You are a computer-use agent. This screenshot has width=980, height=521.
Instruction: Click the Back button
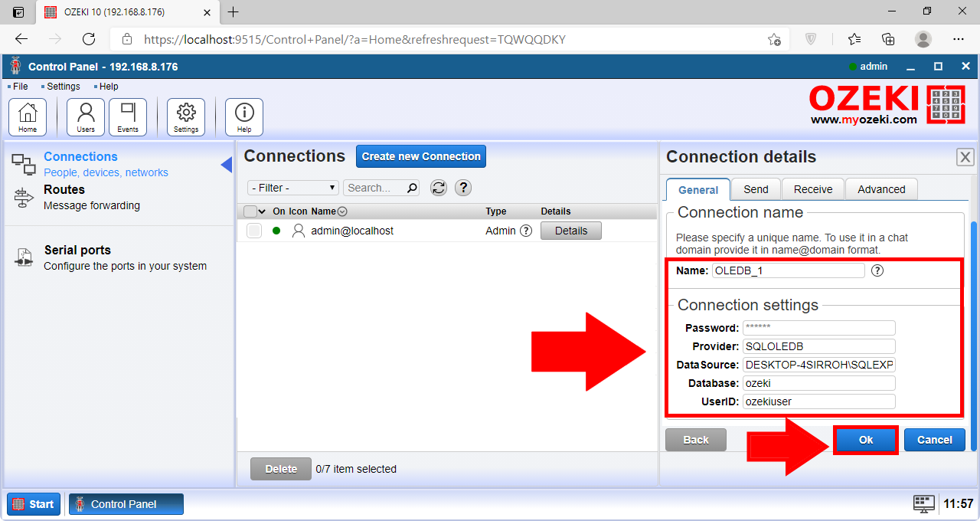(x=696, y=440)
